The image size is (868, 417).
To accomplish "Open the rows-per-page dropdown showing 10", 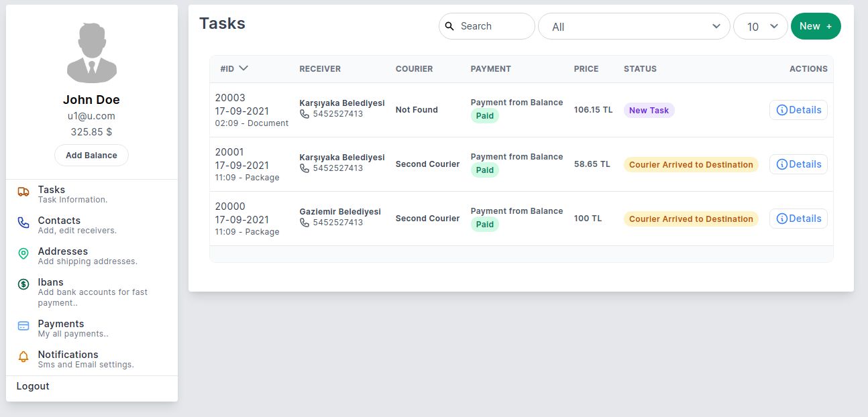I will [761, 26].
